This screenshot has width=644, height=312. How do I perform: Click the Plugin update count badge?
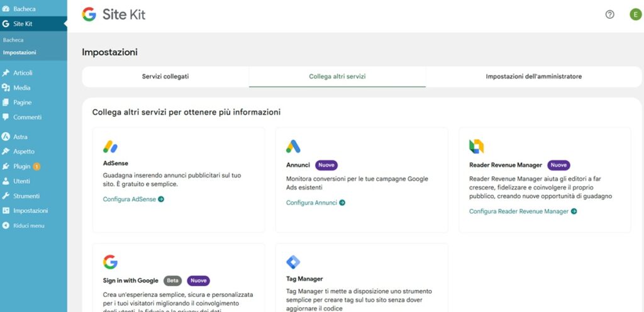(x=36, y=166)
